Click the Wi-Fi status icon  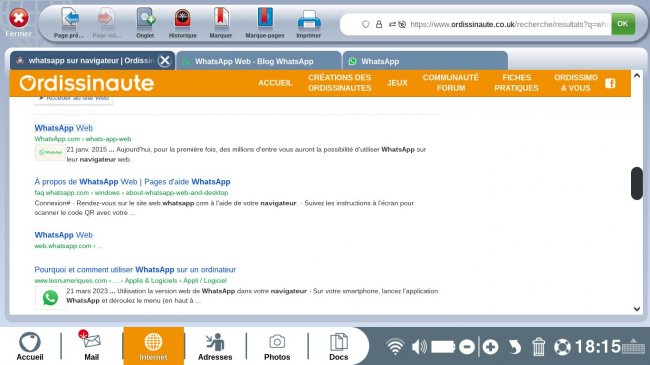click(395, 346)
